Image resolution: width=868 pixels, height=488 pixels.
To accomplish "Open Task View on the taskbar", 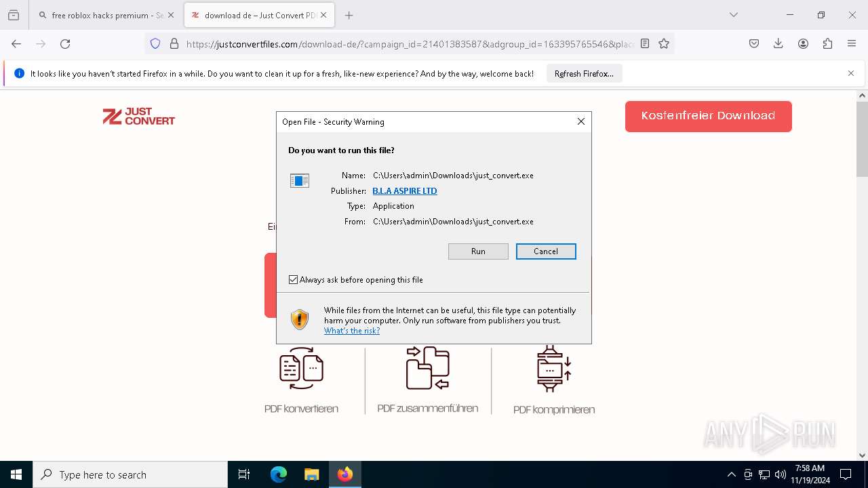I will point(244,474).
